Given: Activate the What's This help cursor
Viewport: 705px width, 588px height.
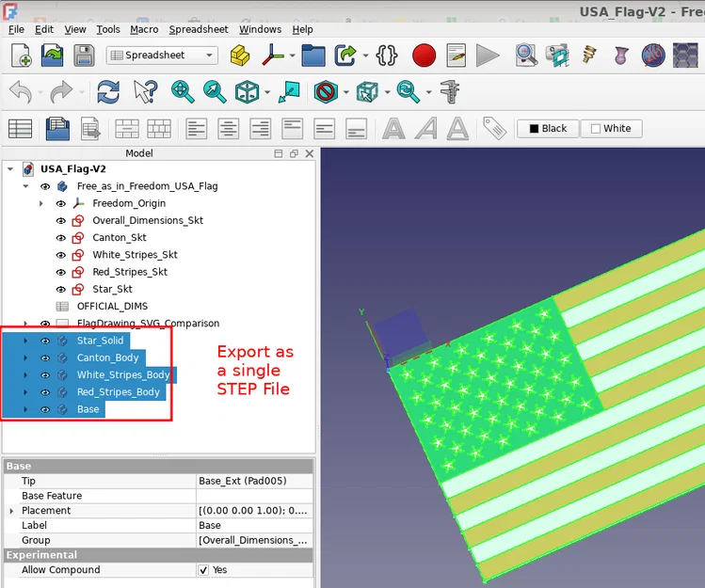Looking at the screenshot, I should pyautogui.click(x=146, y=91).
